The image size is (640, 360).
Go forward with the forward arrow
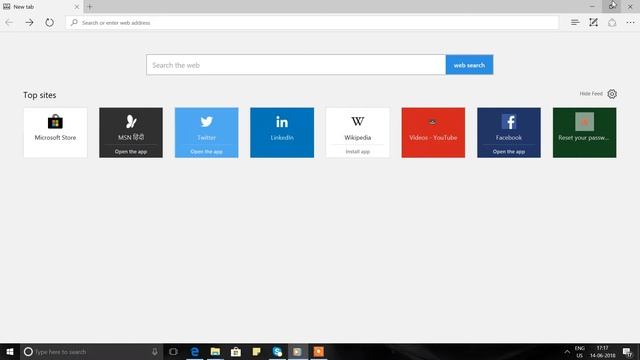click(29, 22)
